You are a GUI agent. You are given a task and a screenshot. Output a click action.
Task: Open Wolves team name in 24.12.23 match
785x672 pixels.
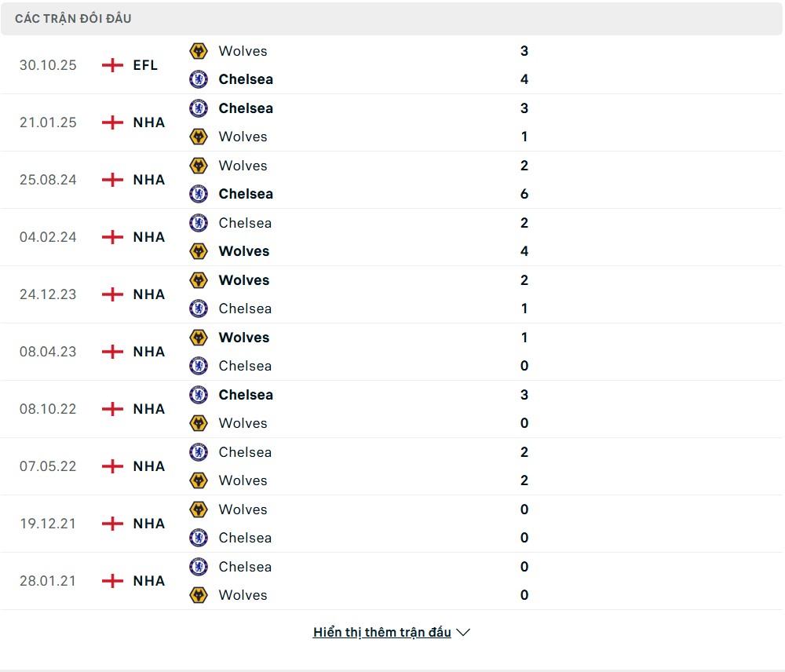243,280
